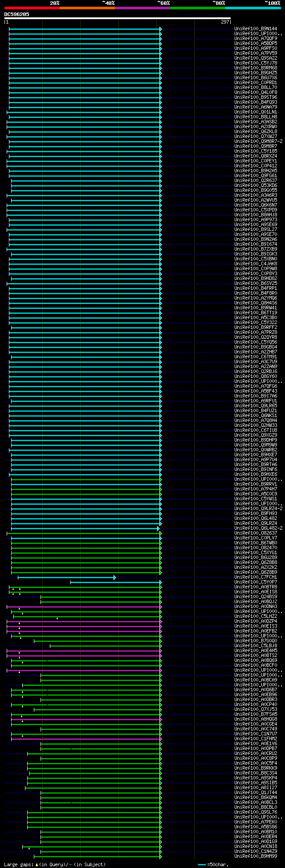Select hit label UniRef100_Q9SL76
Image resolution: width=285 pixels, height=868 pixels.
tap(256, 812)
